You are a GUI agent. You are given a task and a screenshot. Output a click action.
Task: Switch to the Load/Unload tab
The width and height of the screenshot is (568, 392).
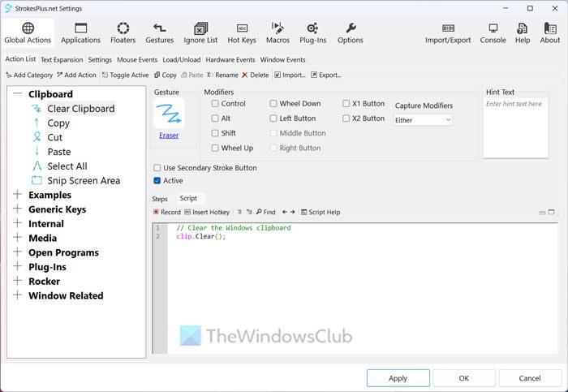pos(182,60)
